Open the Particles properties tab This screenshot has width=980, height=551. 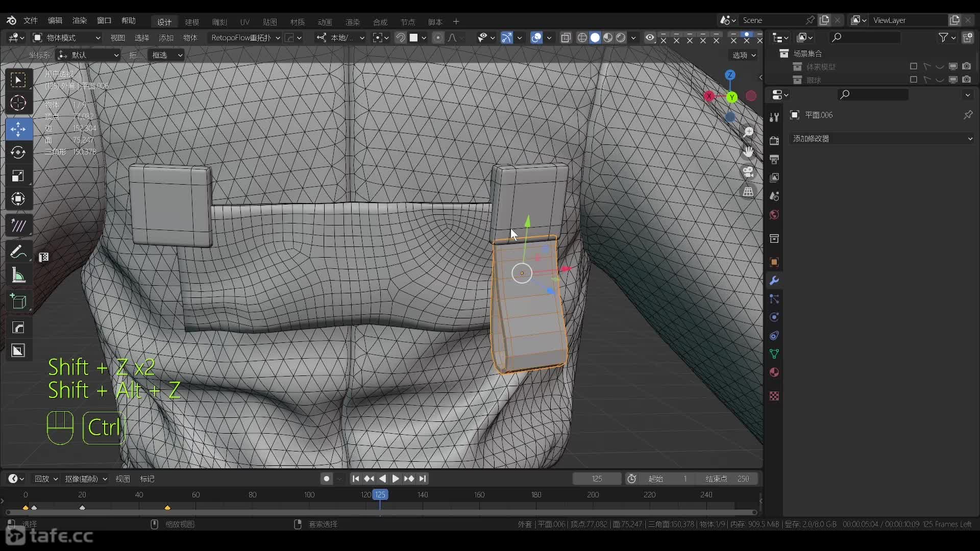[x=774, y=299]
